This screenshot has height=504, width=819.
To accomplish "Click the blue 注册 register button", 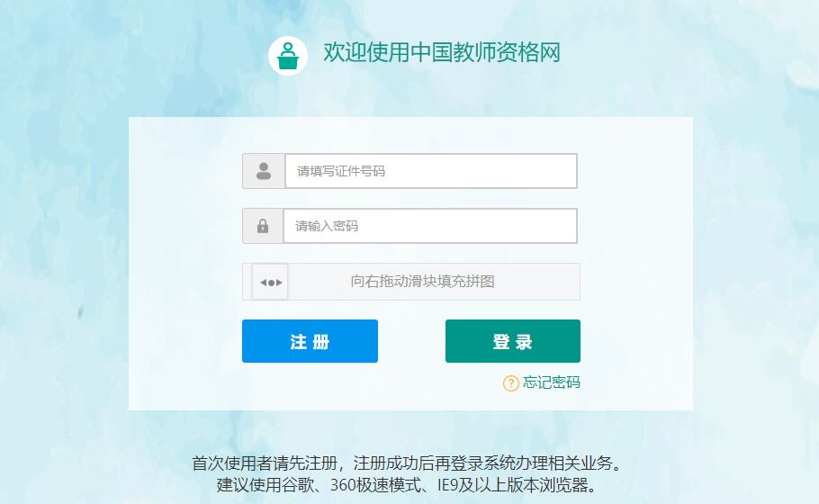I will tap(310, 341).
